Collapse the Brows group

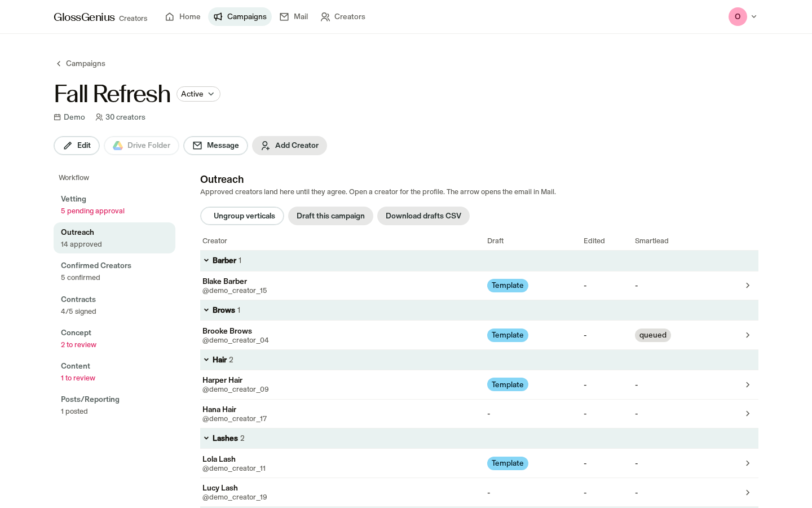[x=206, y=310]
